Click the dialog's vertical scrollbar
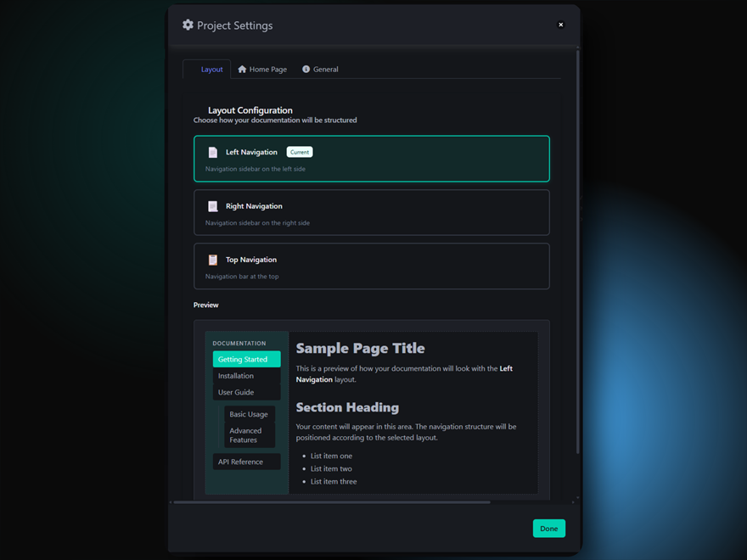 [578, 255]
